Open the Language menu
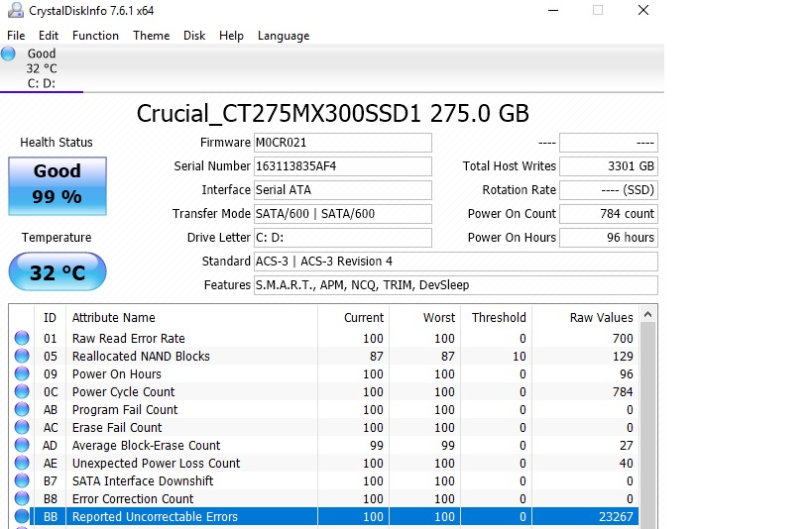This screenshot has width=812, height=529. 284,36
